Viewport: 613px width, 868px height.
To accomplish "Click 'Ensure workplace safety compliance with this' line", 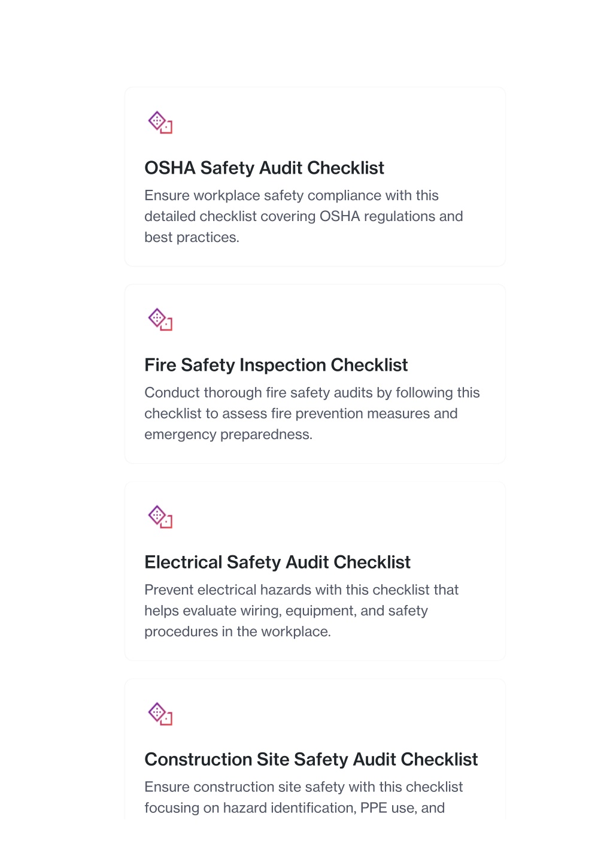I will click(292, 195).
